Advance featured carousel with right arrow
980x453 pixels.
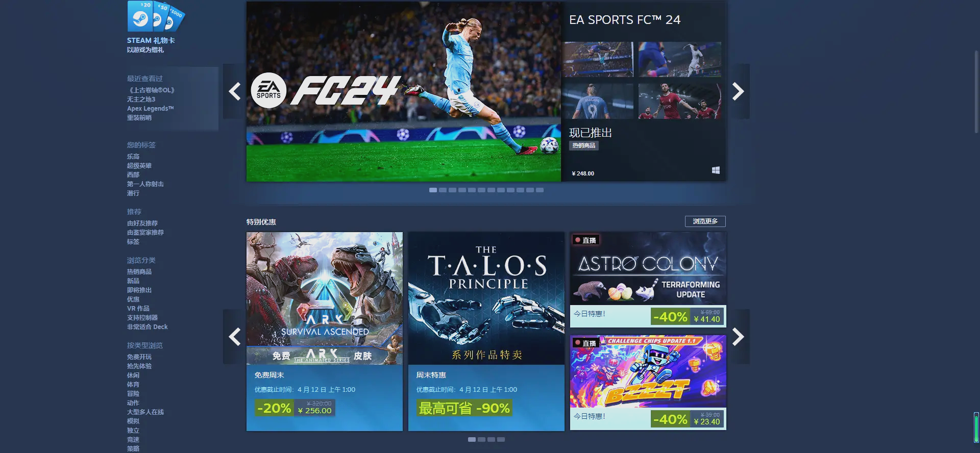pyautogui.click(x=738, y=91)
